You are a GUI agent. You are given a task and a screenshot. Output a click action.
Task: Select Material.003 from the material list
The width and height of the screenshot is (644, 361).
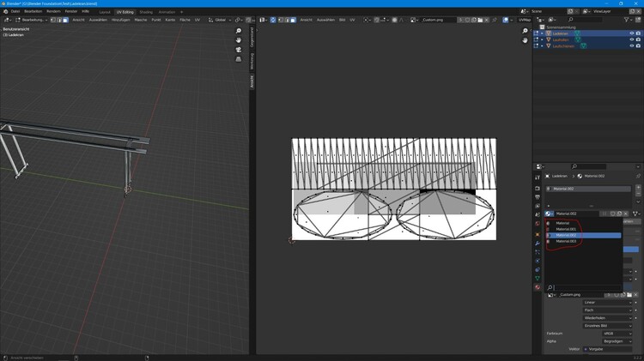click(567, 241)
